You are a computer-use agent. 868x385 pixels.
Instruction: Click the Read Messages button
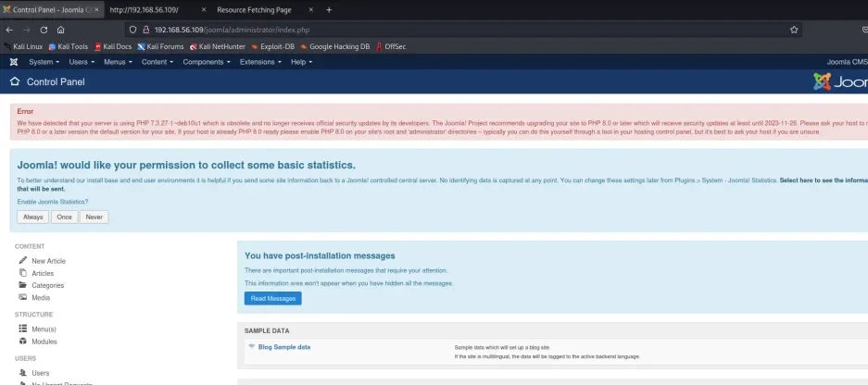[x=272, y=298]
